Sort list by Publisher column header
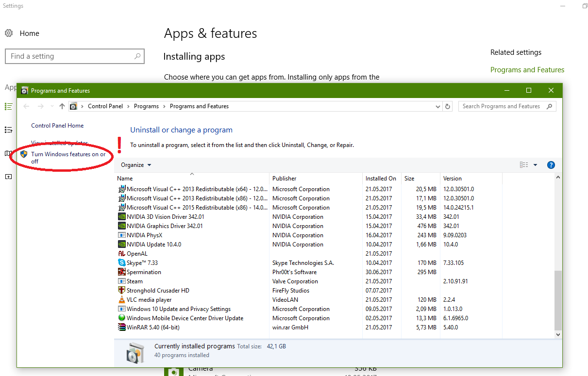 point(285,179)
